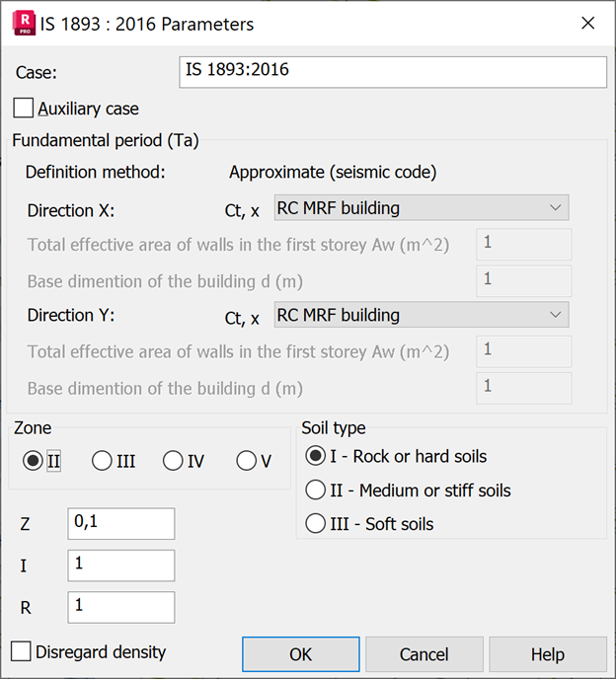Screen dimensions: 616x679
Task: Click the Cancel button
Action: click(x=424, y=654)
